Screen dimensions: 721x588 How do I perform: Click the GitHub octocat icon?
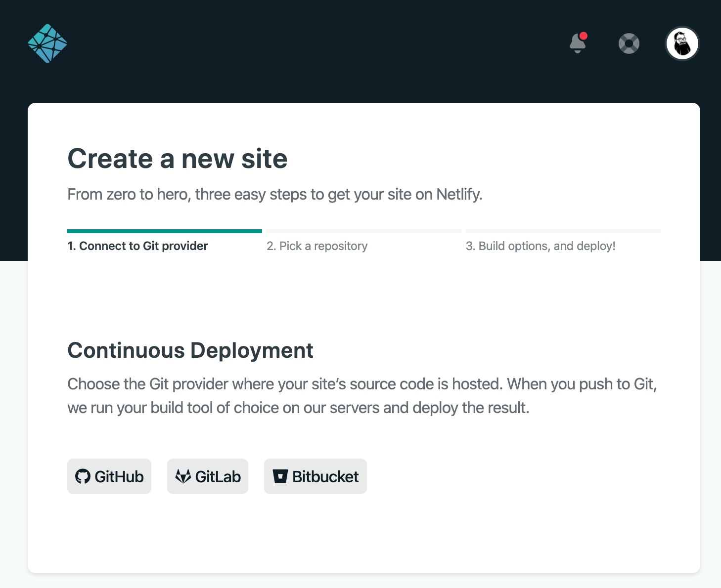click(83, 476)
